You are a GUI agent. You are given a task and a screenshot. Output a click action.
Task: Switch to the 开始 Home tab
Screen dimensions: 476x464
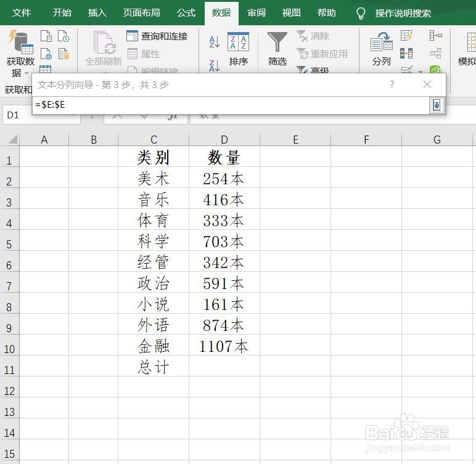click(x=62, y=13)
